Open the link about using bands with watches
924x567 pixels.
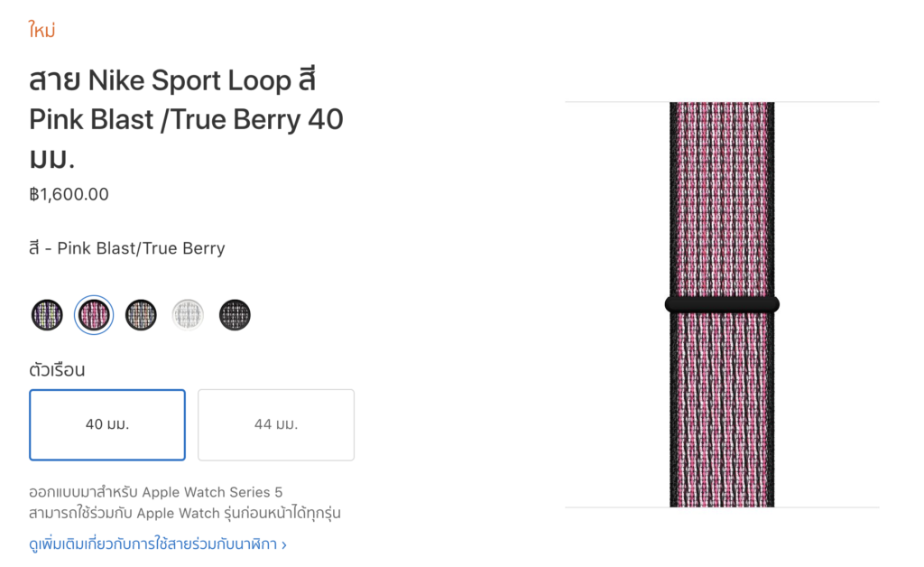(x=153, y=544)
